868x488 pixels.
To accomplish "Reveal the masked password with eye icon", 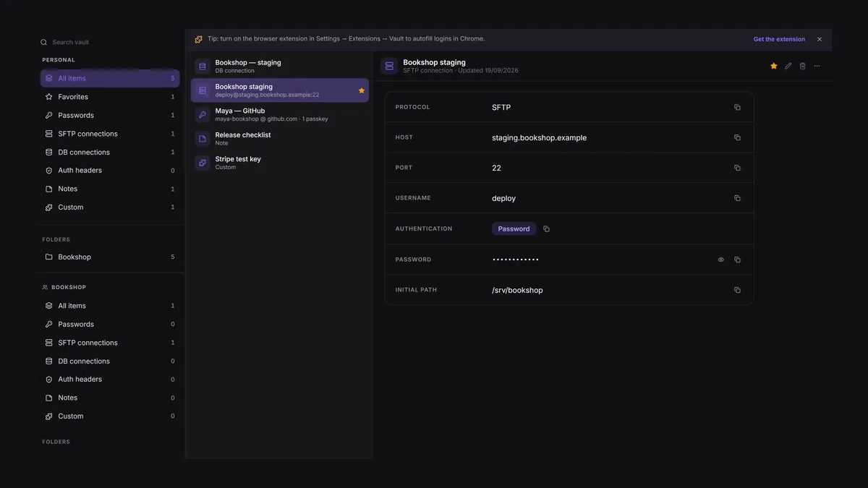I will click(720, 260).
